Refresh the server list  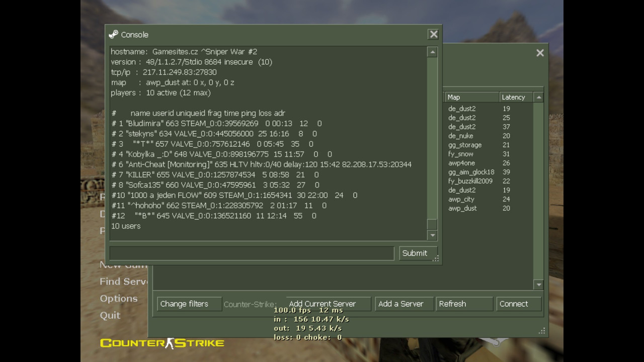coord(464,304)
